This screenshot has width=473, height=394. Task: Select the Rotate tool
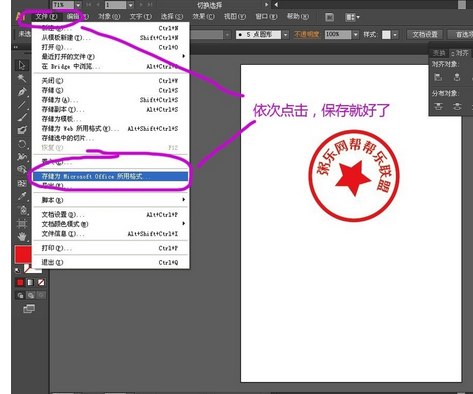tap(22, 144)
